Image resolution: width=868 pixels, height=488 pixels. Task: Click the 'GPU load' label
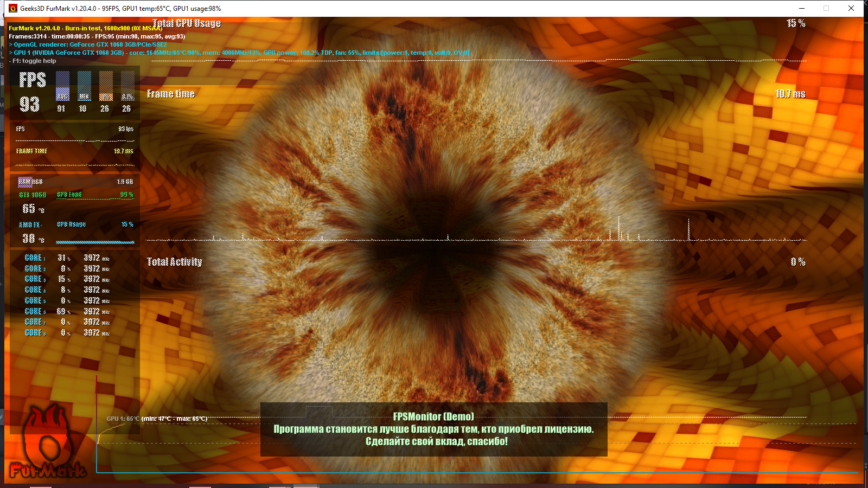pos(69,194)
